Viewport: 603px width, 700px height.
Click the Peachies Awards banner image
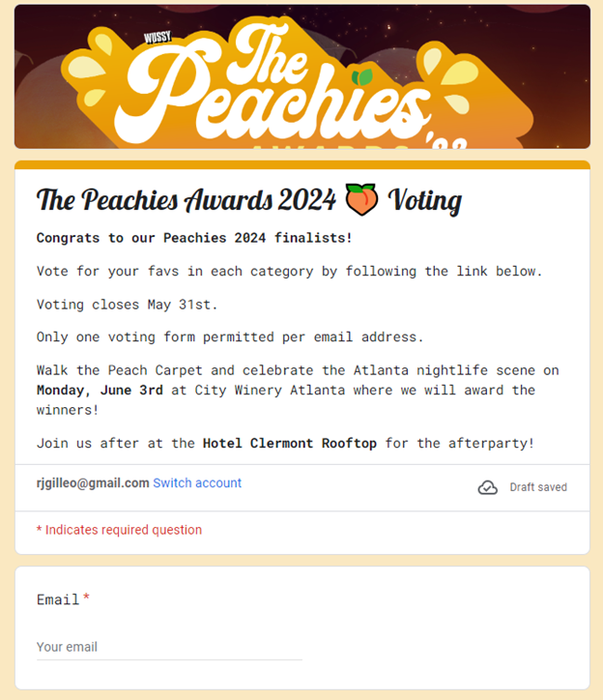click(301, 77)
